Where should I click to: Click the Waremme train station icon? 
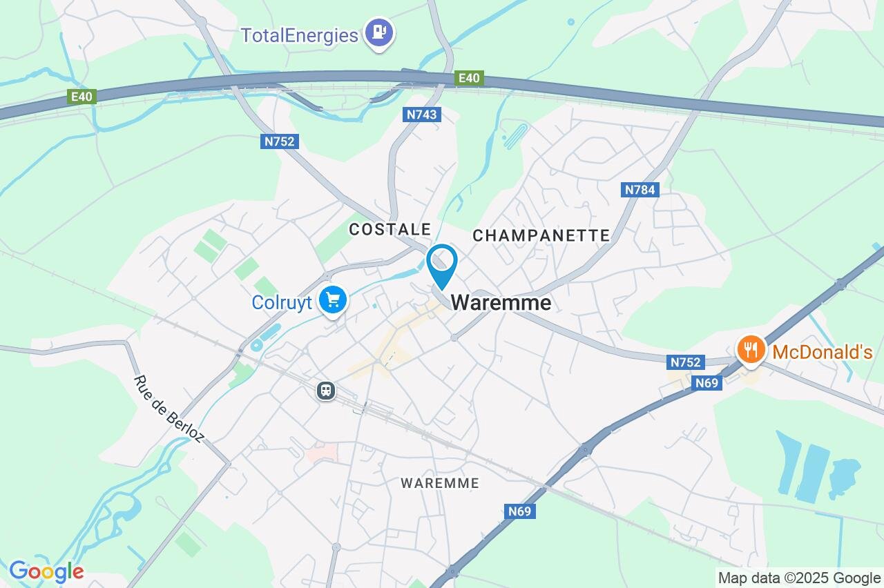pos(326,391)
